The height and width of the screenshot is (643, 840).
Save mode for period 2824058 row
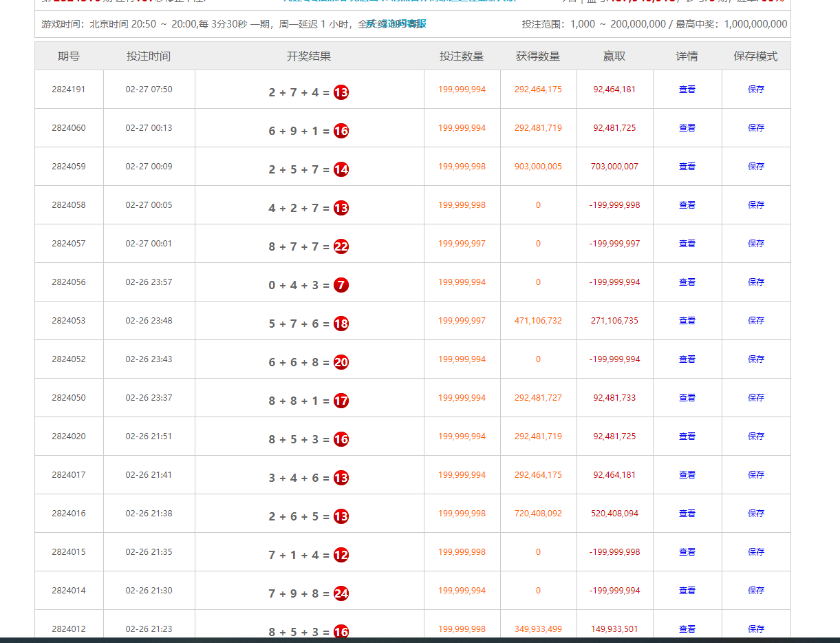(x=756, y=205)
